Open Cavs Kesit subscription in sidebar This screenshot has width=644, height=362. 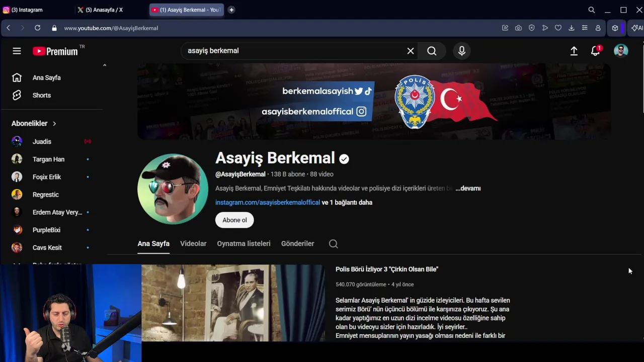pos(52,248)
